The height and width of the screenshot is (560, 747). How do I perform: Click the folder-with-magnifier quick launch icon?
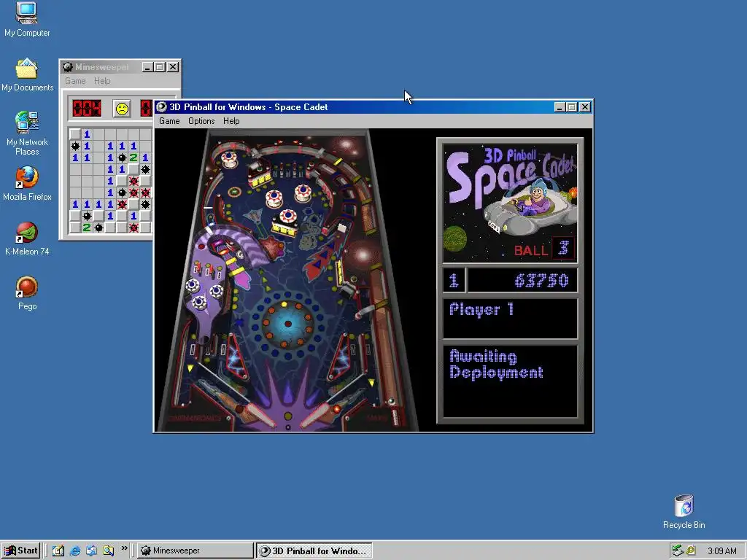(108, 551)
